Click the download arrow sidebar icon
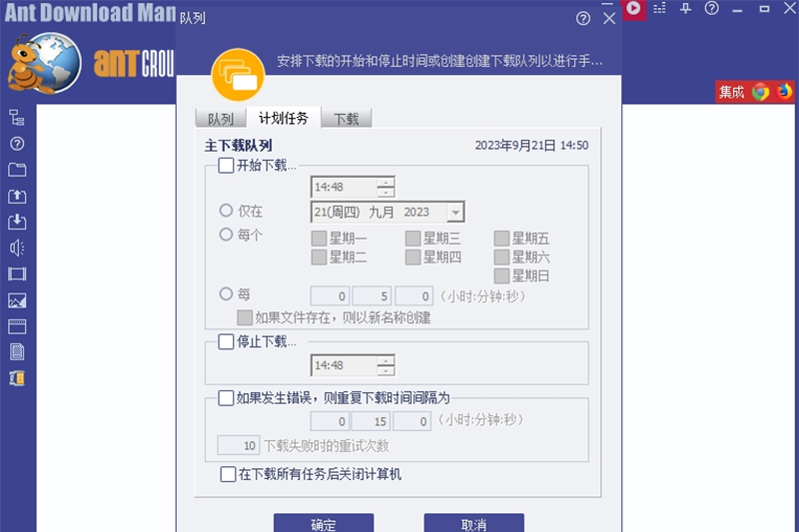The width and height of the screenshot is (799, 532). coord(17,222)
